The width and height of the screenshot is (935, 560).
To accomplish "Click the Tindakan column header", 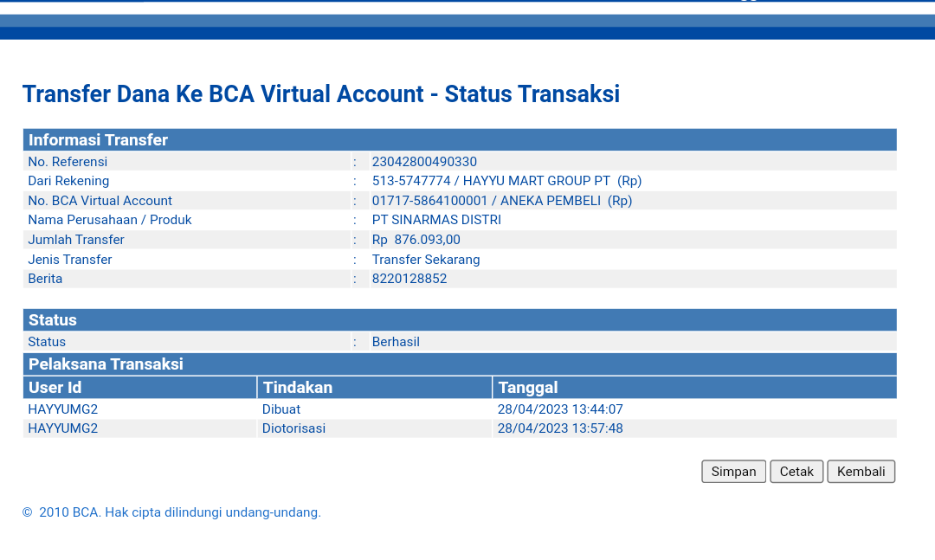I will click(298, 388).
